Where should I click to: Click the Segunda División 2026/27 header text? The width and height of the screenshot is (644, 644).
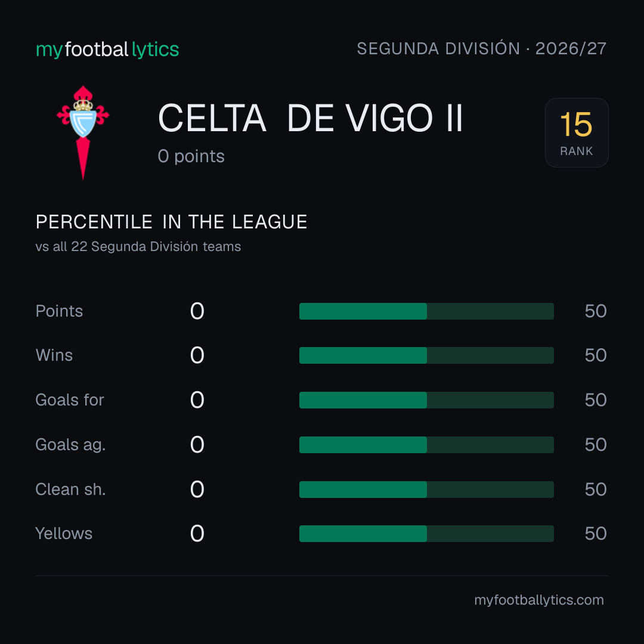tap(481, 49)
